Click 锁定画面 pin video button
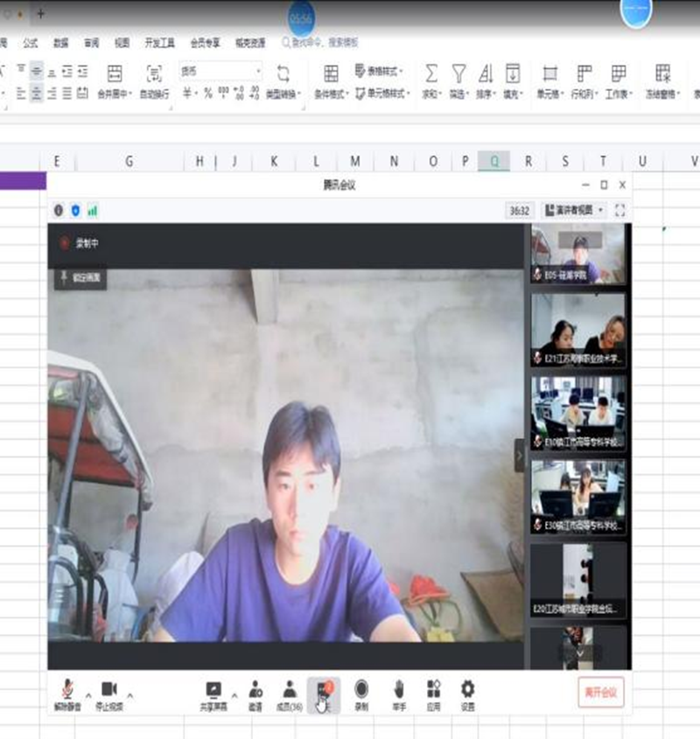700x739 pixels. tap(80, 279)
